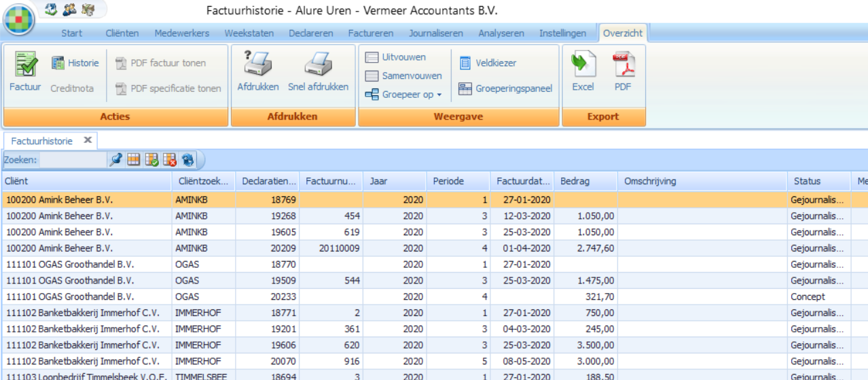The height and width of the screenshot is (380, 868).
Task: Export the list to PDF
Action: (623, 67)
